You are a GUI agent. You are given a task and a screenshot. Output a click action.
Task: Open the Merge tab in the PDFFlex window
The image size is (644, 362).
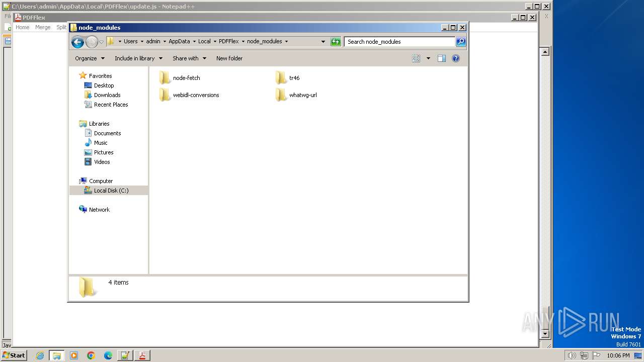pyautogui.click(x=43, y=27)
